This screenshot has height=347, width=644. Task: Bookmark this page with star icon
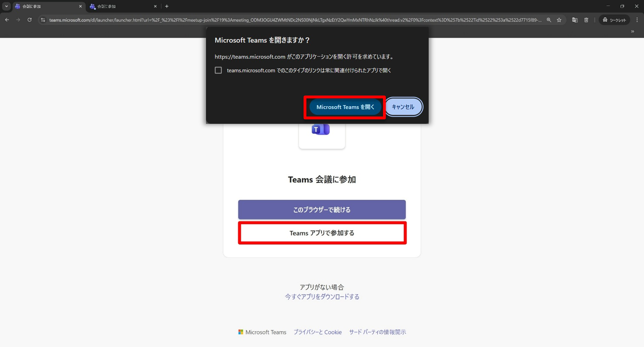(x=559, y=20)
